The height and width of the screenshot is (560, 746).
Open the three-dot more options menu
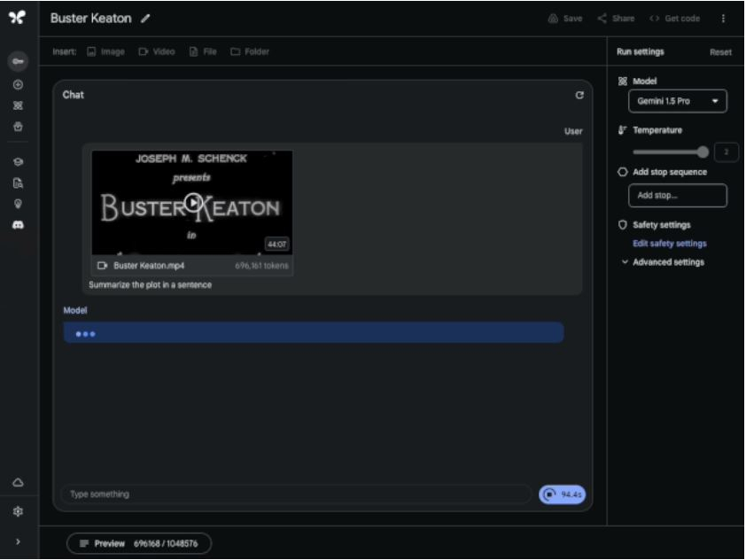(723, 19)
